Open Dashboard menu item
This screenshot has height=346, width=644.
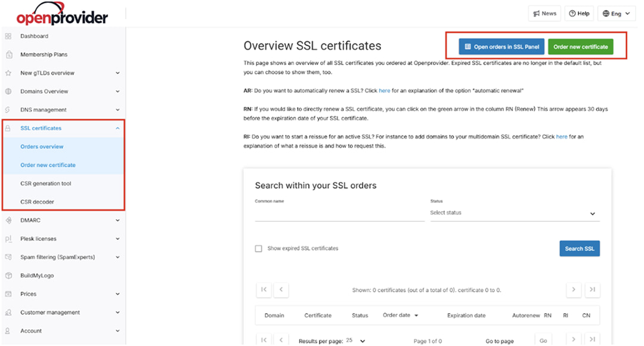[x=35, y=36]
